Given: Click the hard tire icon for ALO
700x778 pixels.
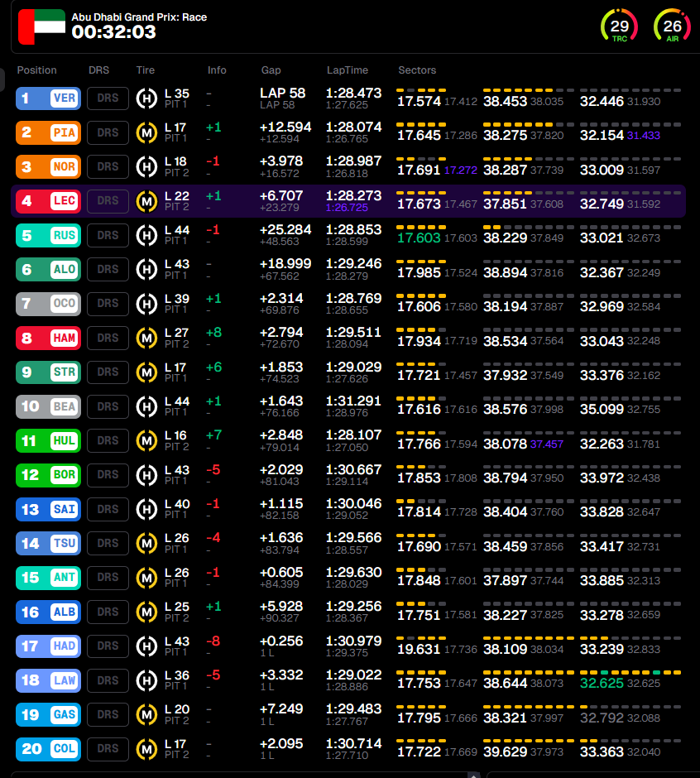Looking at the screenshot, I should [146, 270].
